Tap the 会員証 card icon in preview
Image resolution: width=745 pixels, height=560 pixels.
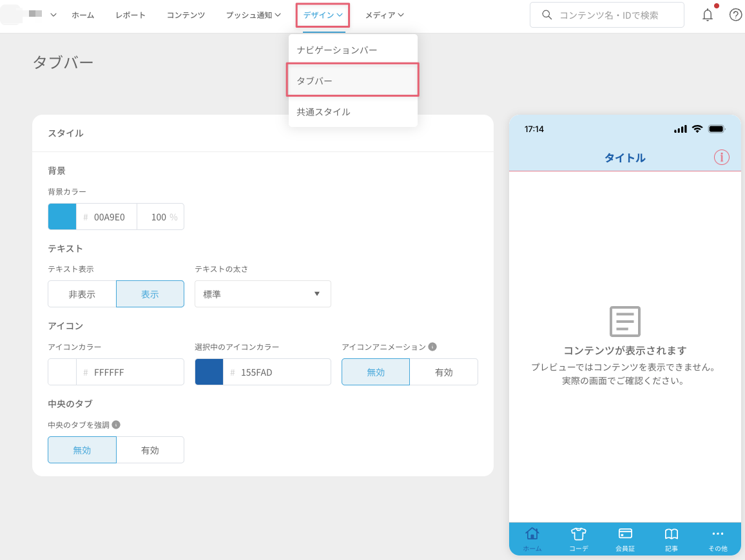(624, 534)
